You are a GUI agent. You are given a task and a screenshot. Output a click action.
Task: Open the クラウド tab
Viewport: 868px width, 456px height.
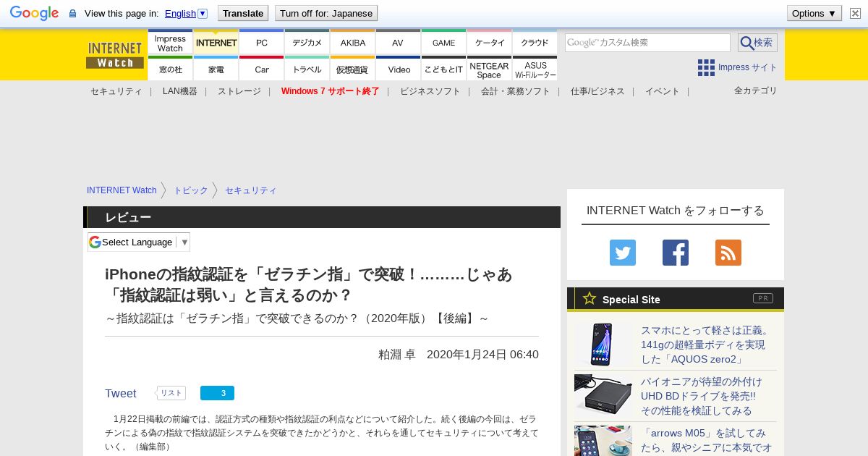pyautogui.click(x=535, y=43)
